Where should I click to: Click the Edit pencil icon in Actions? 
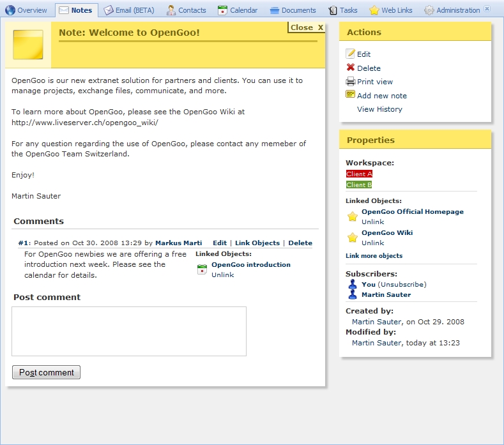point(350,54)
